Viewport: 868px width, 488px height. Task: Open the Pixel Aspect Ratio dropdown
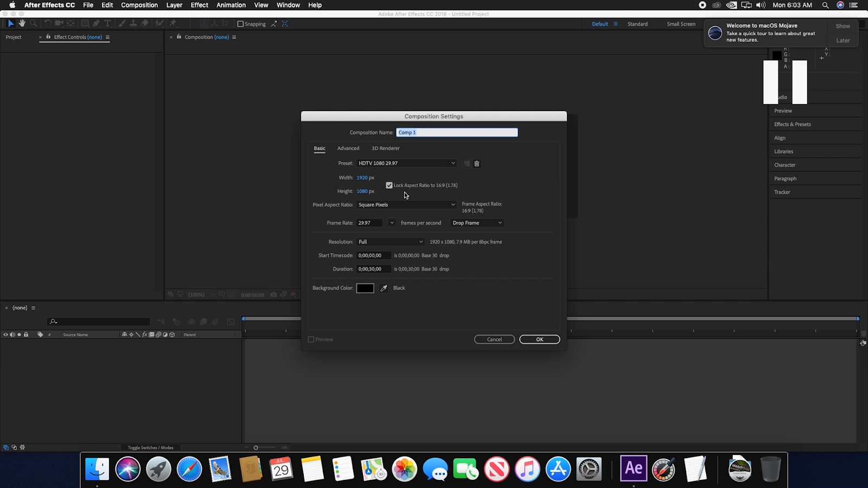406,205
